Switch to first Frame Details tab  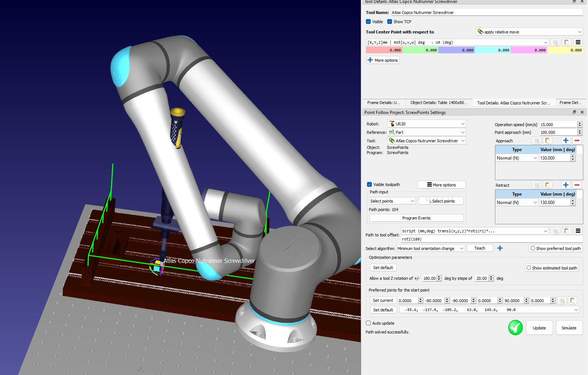coord(383,103)
